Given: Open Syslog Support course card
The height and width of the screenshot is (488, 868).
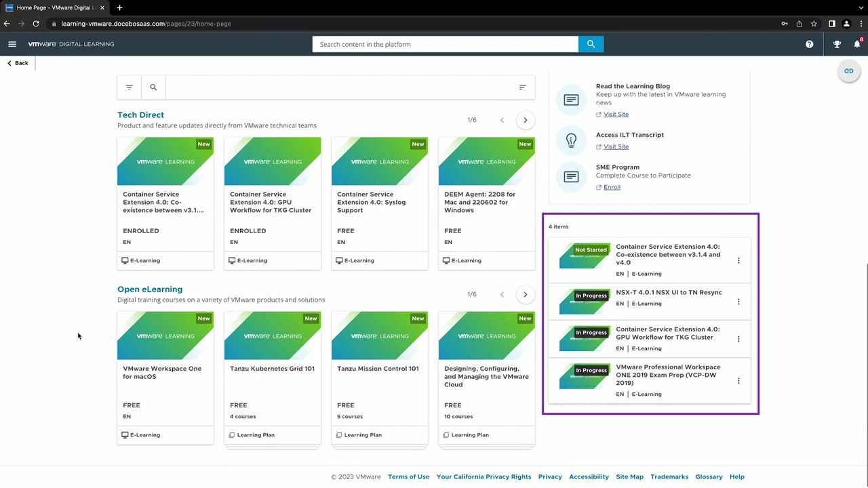Looking at the screenshot, I should [x=380, y=203].
